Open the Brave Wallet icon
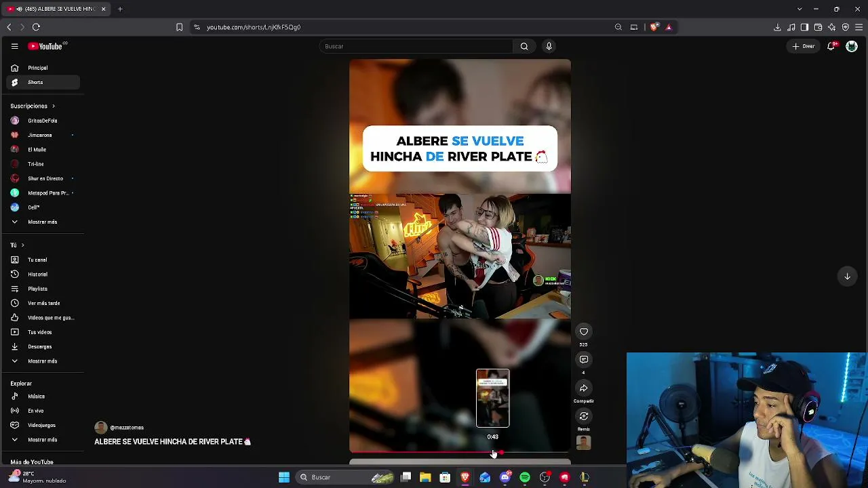Viewport: 868px width, 488px height. [x=818, y=27]
